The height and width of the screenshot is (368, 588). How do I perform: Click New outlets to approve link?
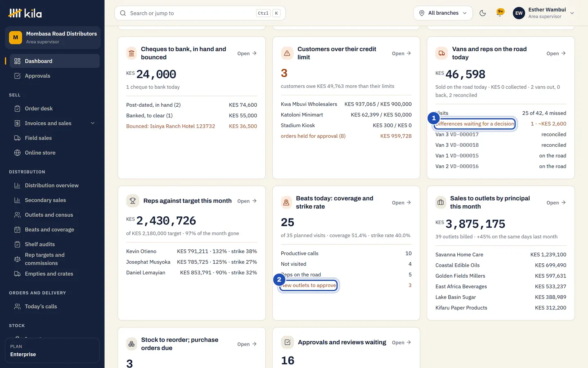[x=309, y=285]
